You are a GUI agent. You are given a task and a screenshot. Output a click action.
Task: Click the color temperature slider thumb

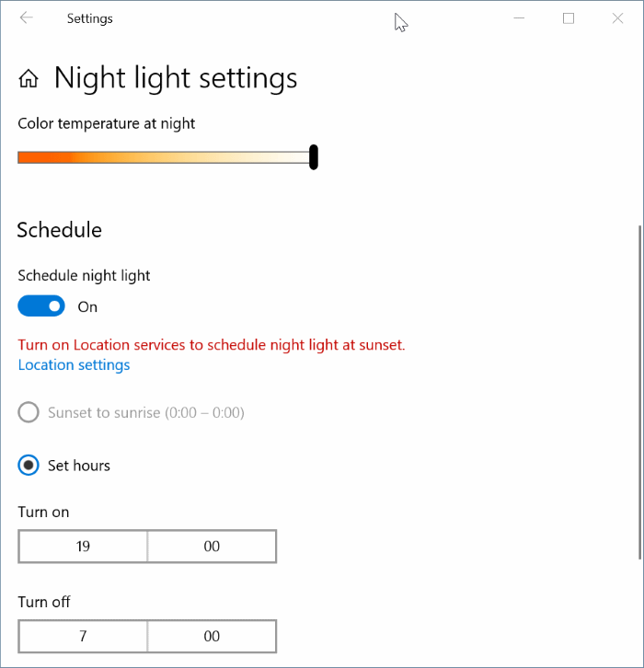pyautogui.click(x=314, y=157)
